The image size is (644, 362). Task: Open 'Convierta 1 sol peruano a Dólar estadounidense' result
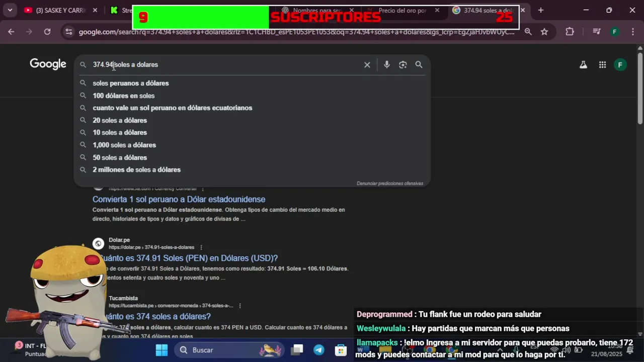tap(179, 199)
